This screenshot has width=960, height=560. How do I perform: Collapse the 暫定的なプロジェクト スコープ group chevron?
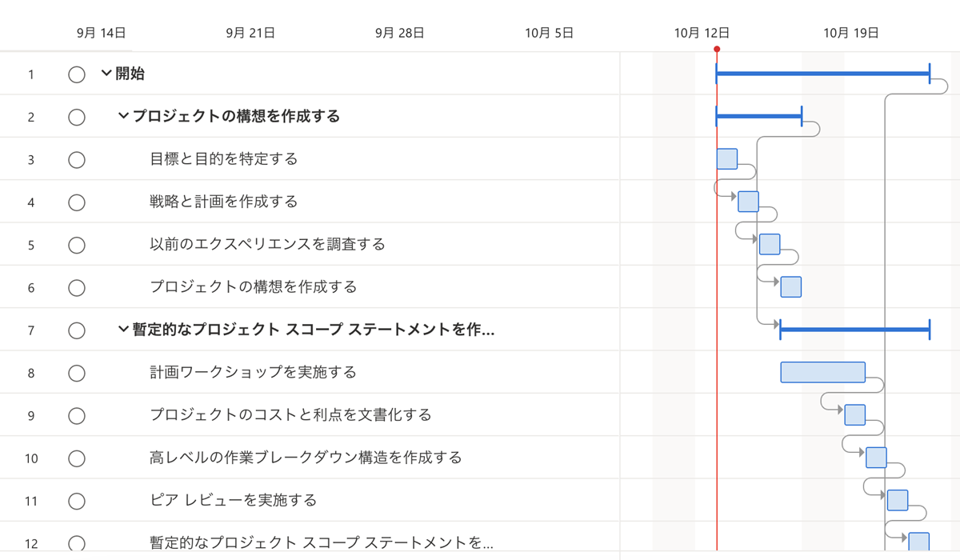click(124, 330)
